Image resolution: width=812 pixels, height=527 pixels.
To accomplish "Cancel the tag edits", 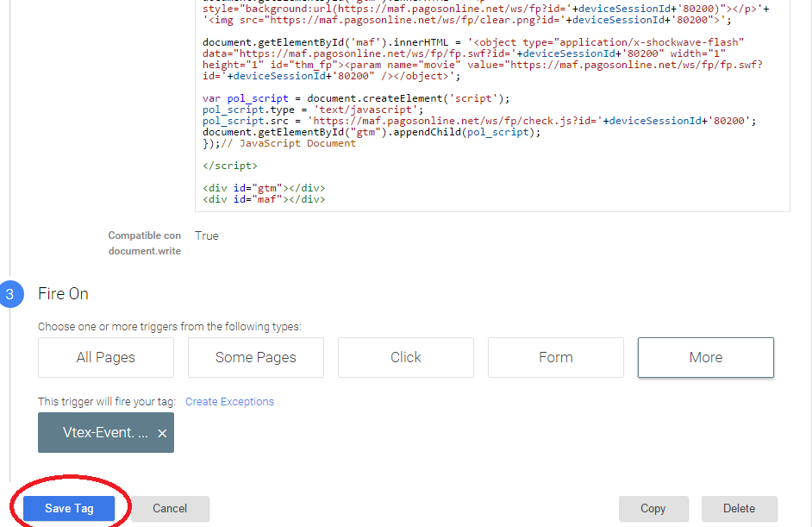I will tap(169, 508).
